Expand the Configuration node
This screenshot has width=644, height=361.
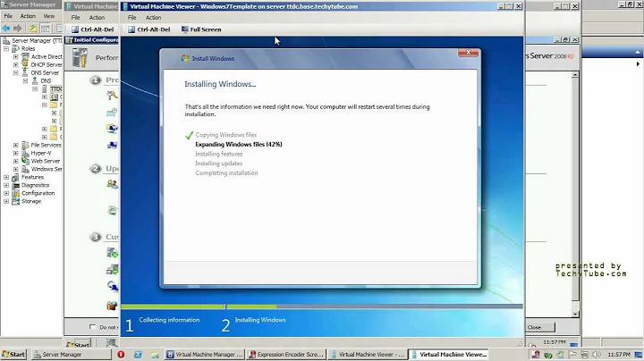6,193
